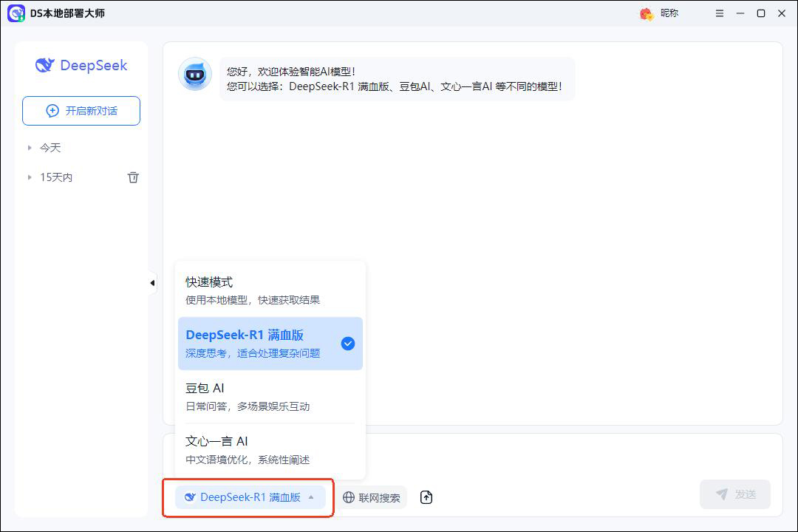
Task: Choose 文心一言 AI model option
Action: click(270, 450)
